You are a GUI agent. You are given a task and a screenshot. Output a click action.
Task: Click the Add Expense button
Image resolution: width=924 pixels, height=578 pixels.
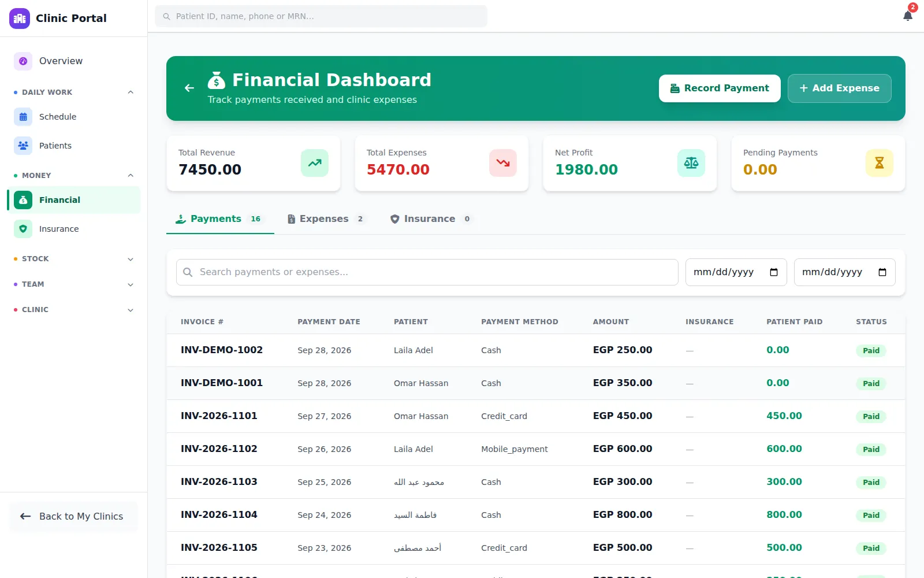pos(839,88)
